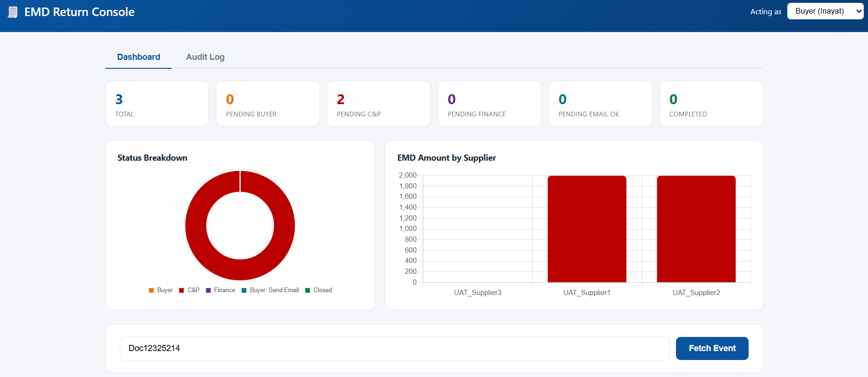This screenshot has width=868, height=377.
Task: Open the Audit Log tab
Action: coord(205,57)
